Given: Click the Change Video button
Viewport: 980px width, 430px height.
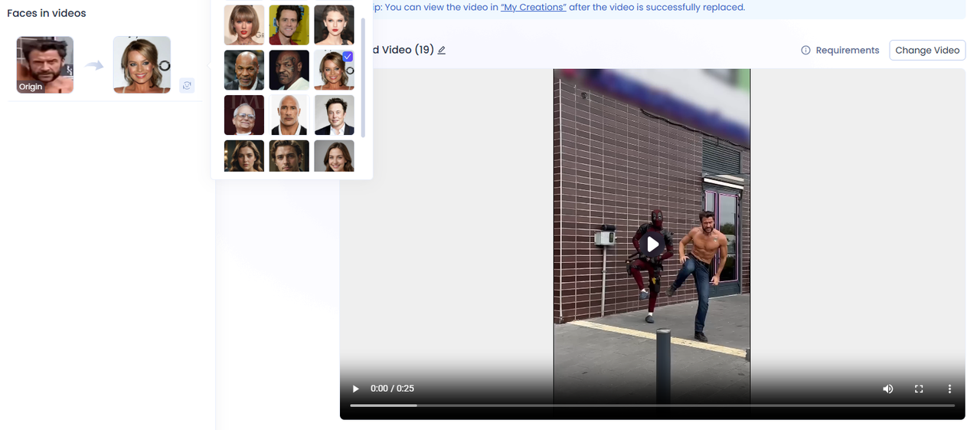Looking at the screenshot, I should [x=927, y=51].
